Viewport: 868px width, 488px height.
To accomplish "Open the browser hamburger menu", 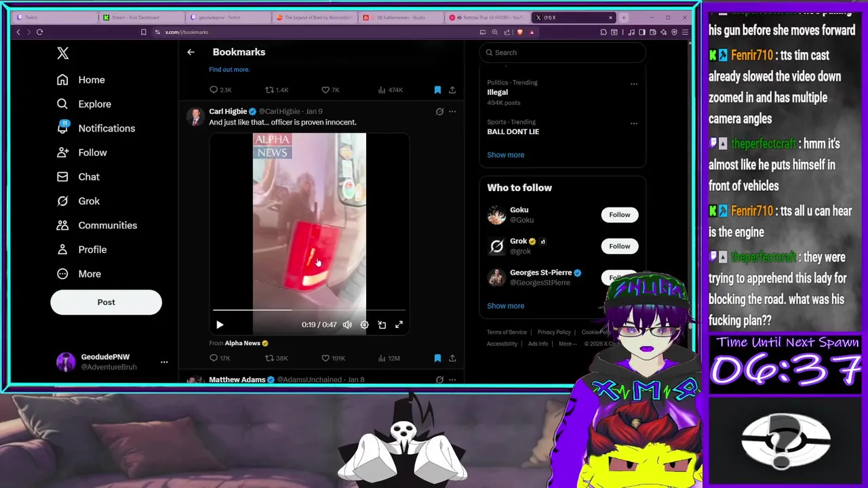I will tap(685, 32).
